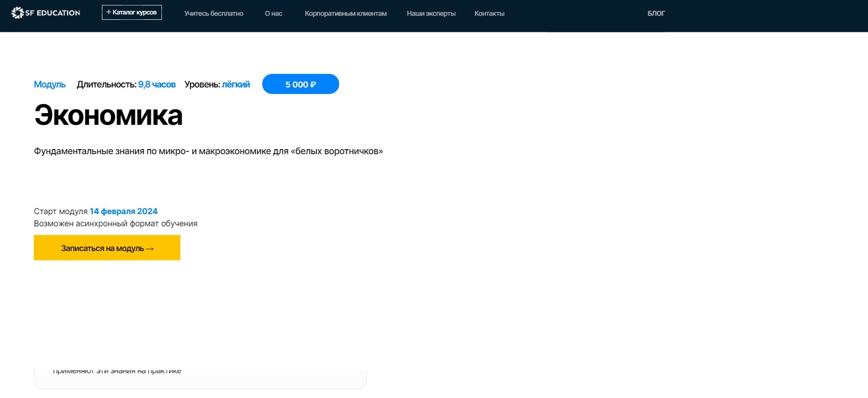868x398 pixels.
Task: Click the blue Модуль link
Action: 50,84
